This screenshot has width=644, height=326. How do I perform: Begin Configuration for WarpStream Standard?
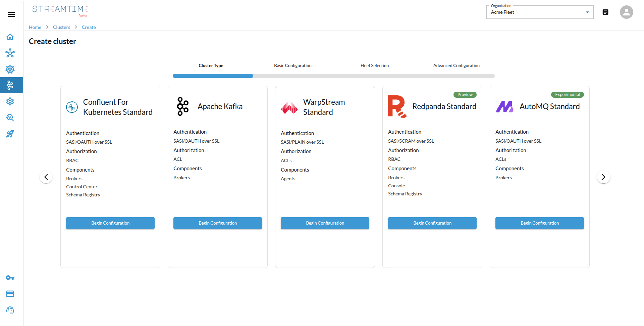click(325, 223)
